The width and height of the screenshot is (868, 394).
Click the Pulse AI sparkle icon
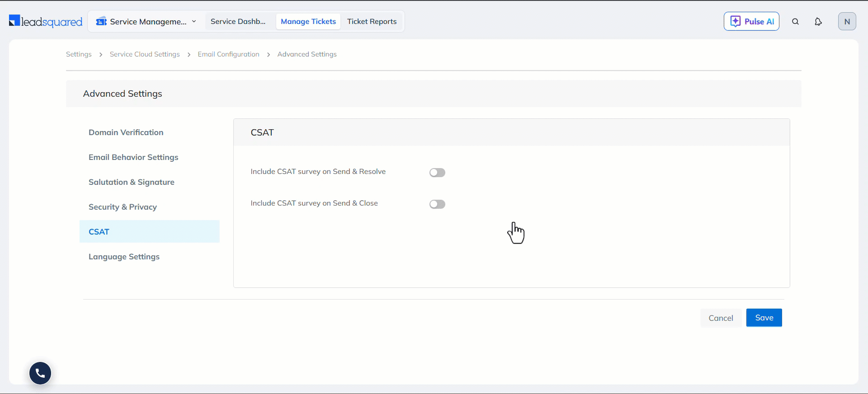click(x=736, y=21)
